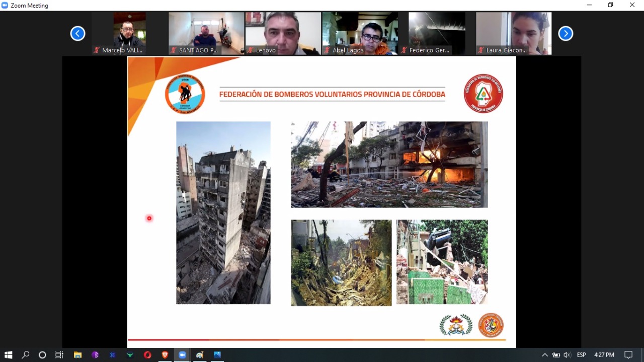Switch ESP input language indicator
The image size is (644, 362).
pyautogui.click(x=581, y=355)
